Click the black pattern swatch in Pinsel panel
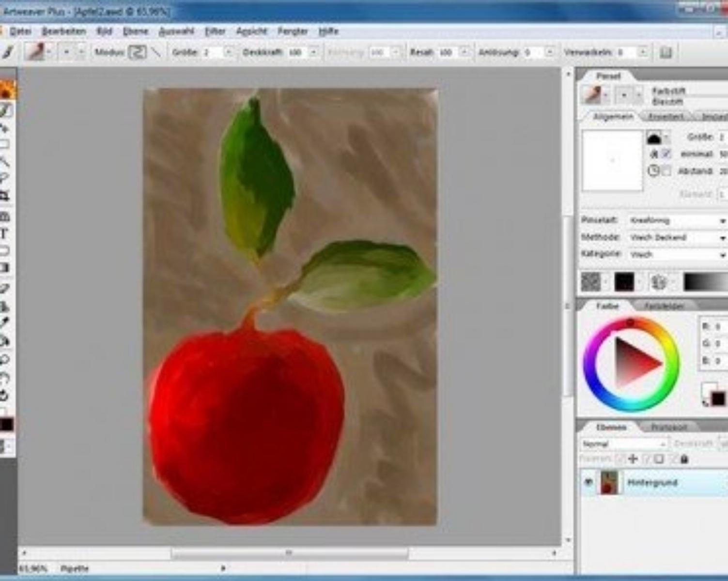This screenshot has width=728, height=581. tap(624, 282)
